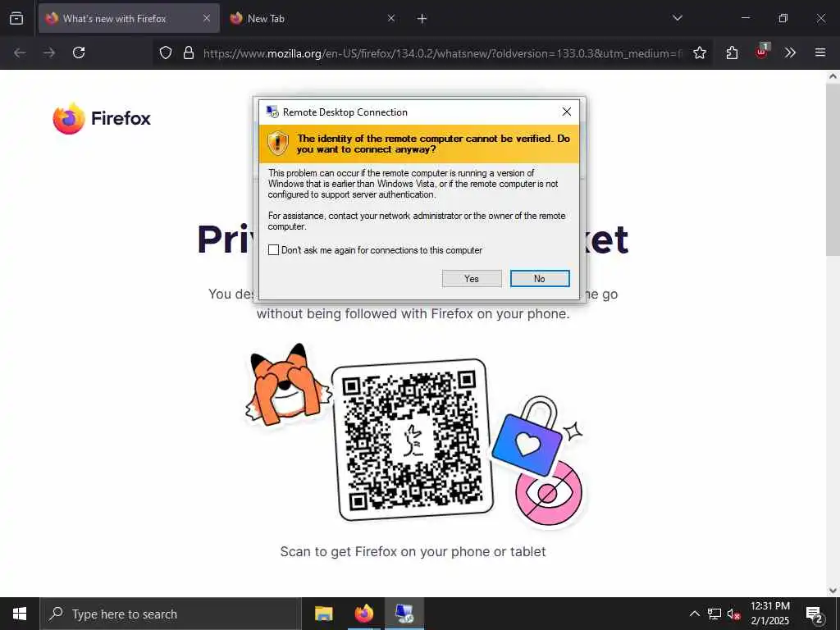
Task: Restore down the Firefox window
Action: pos(783,18)
